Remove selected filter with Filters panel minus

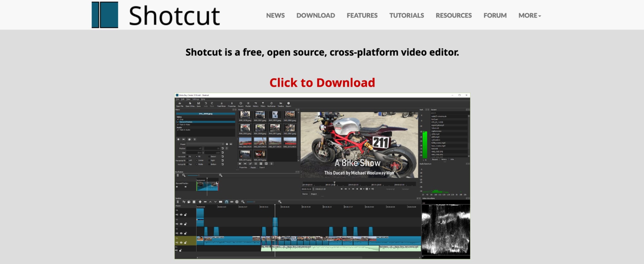click(x=184, y=139)
